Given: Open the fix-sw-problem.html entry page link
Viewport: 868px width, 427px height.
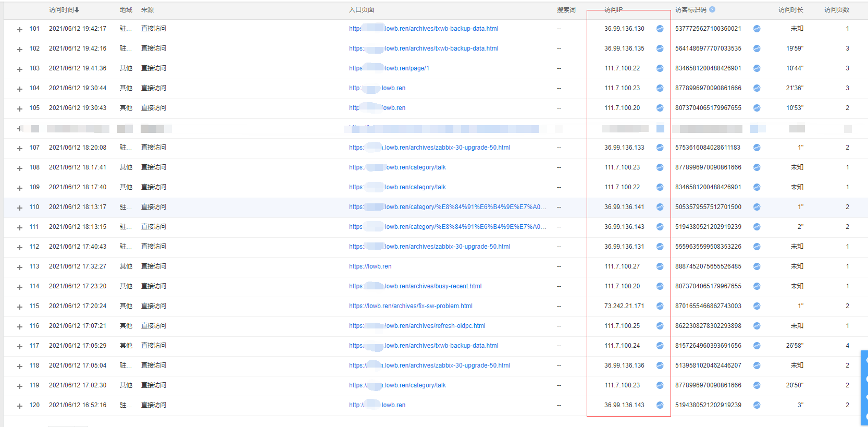Looking at the screenshot, I should coord(411,306).
